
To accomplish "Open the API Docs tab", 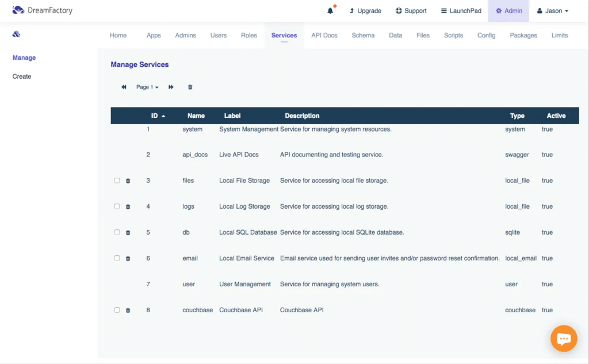I will (x=324, y=35).
